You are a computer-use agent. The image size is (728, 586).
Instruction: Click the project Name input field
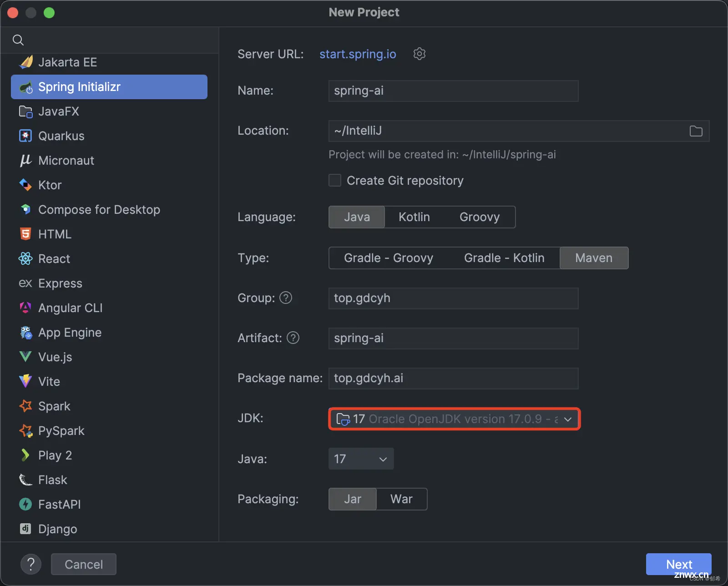[453, 91]
